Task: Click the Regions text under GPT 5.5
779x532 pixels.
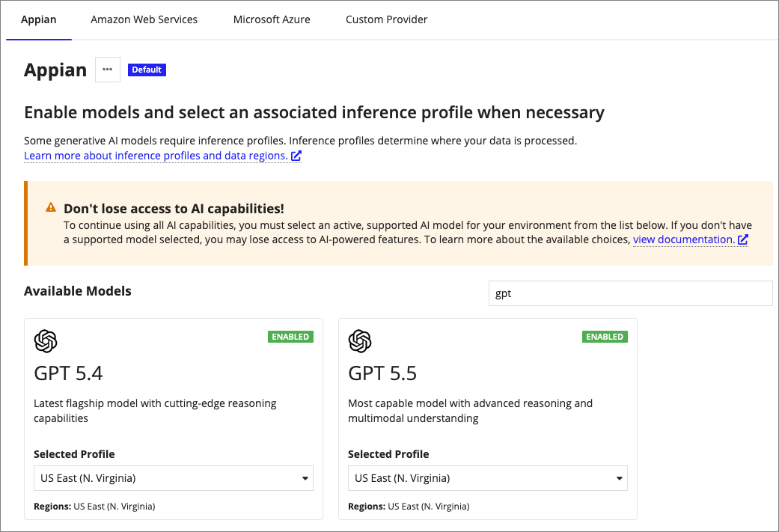Action: tap(409, 506)
